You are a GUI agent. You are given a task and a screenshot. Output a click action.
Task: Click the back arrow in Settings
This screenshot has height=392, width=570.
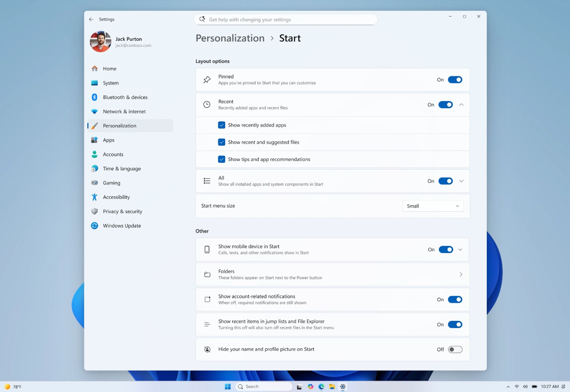click(91, 19)
